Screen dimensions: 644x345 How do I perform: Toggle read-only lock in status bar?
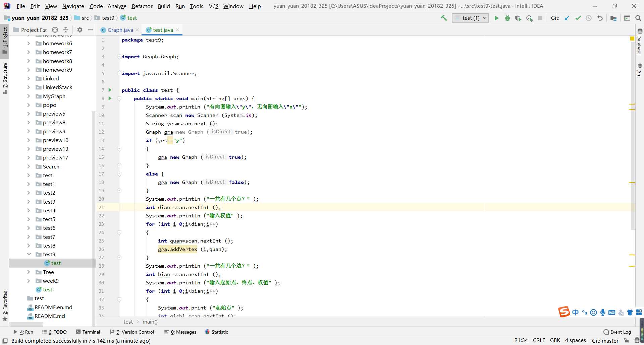coord(626,340)
